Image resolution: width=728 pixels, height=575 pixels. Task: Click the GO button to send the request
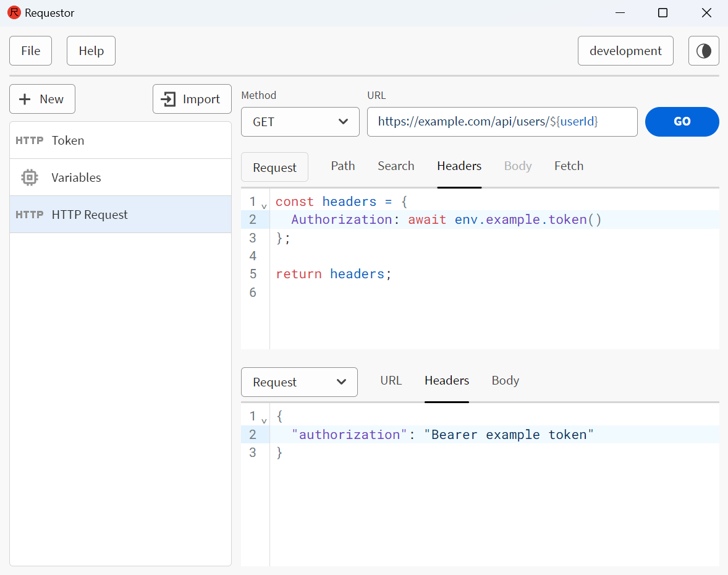(x=682, y=122)
